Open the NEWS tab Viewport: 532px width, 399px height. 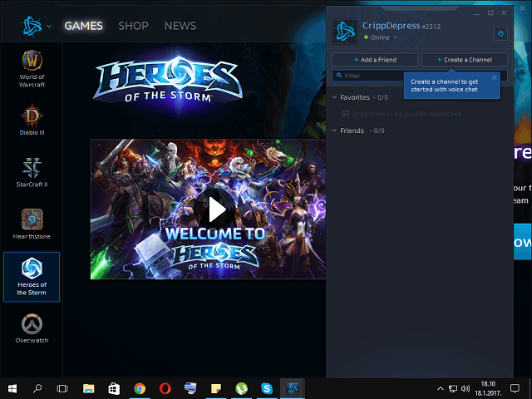[180, 26]
